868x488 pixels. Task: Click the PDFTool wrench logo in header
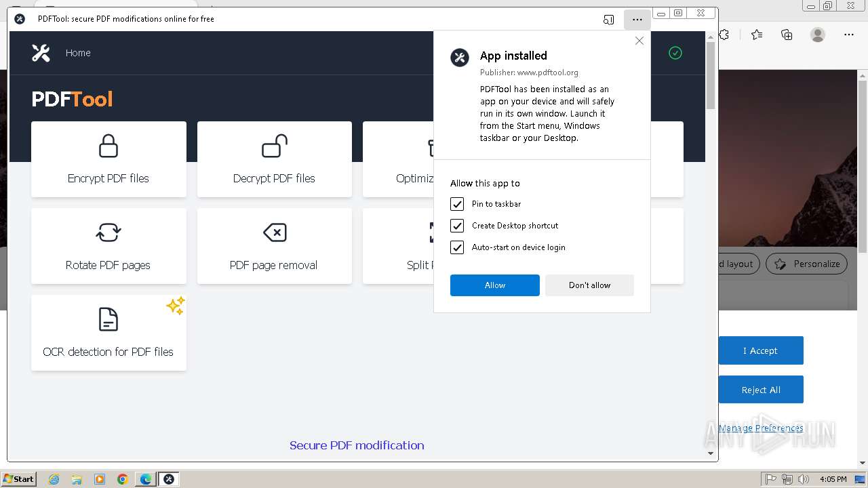click(x=41, y=53)
